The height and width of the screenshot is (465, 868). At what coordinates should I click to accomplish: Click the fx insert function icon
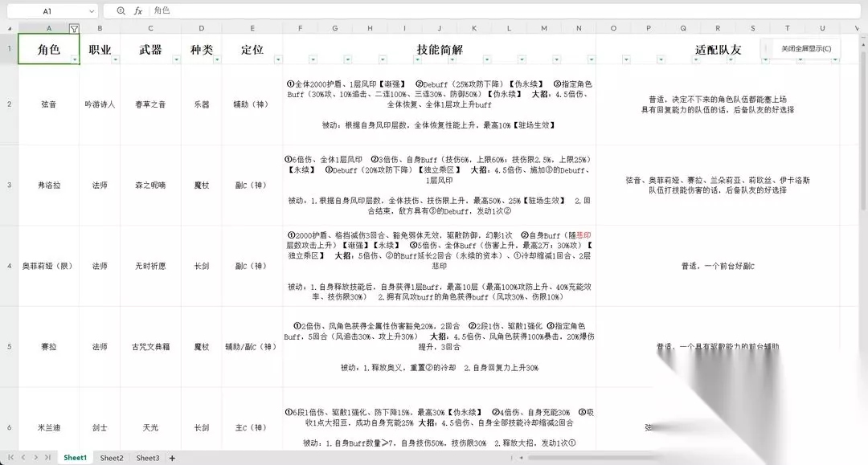pyautogui.click(x=138, y=11)
